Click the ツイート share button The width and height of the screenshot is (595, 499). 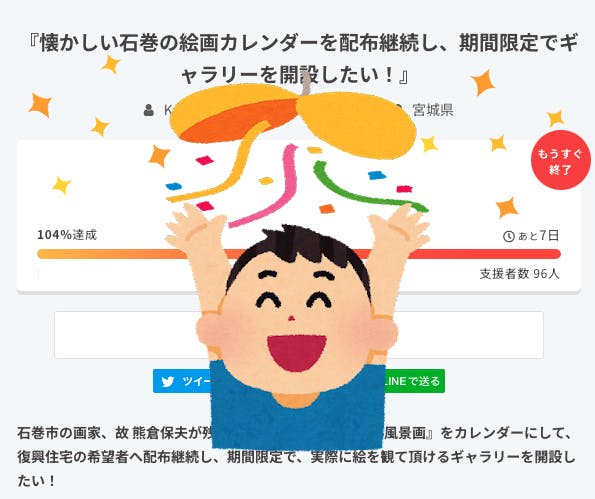[x=182, y=381]
